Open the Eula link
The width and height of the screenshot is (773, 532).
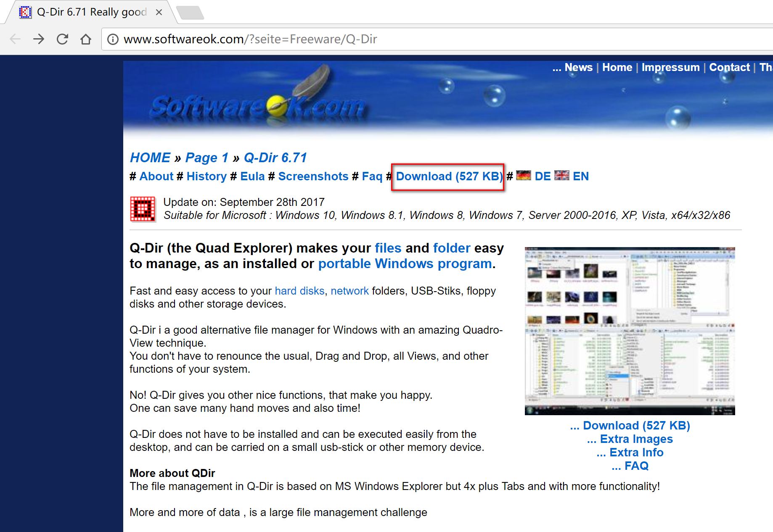tap(252, 176)
